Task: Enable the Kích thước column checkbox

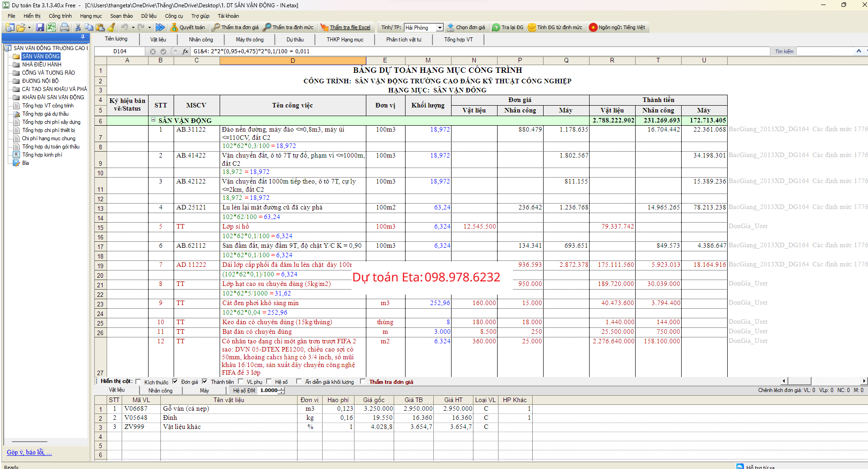Action: pos(138,382)
